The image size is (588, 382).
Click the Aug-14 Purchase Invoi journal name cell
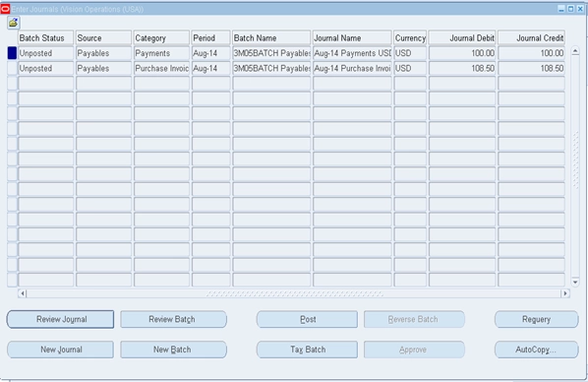352,68
